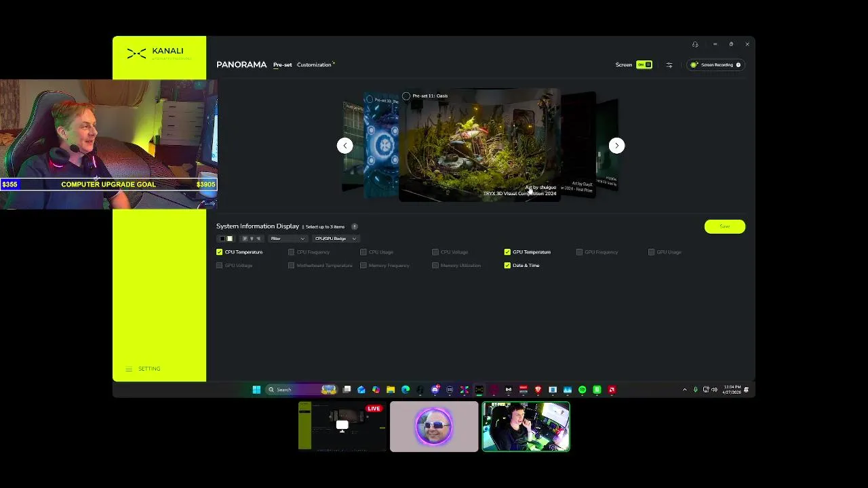
Task: Select the LIVE screen share thumbnail
Action: pos(342,426)
